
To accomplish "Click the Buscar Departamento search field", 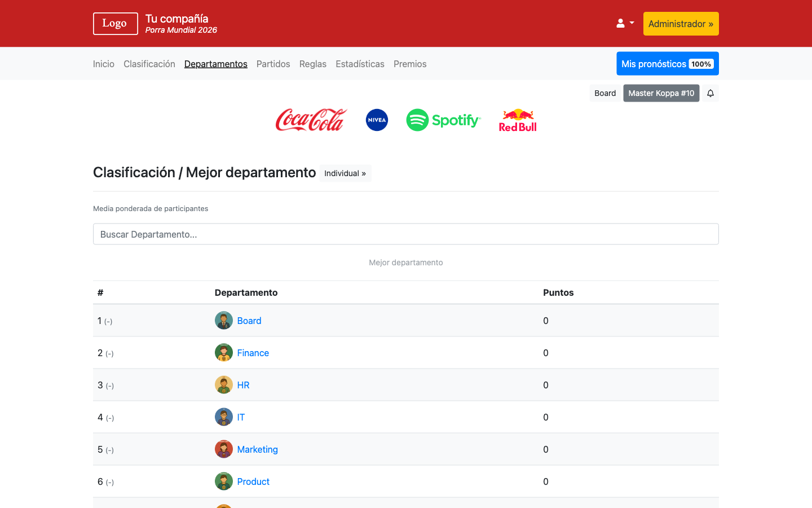I will pyautogui.click(x=406, y=234).
